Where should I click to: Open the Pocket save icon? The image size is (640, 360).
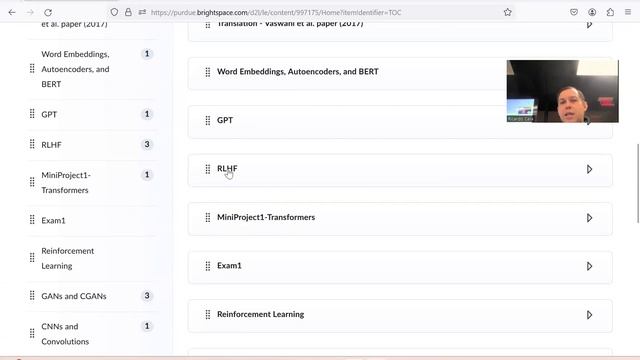(574, 12)
